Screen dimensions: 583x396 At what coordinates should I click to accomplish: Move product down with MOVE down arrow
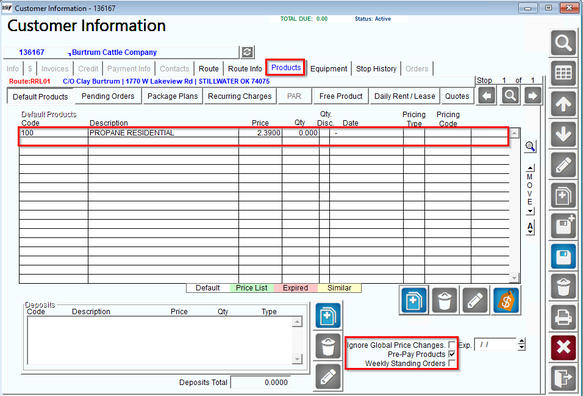coord(531,211)
